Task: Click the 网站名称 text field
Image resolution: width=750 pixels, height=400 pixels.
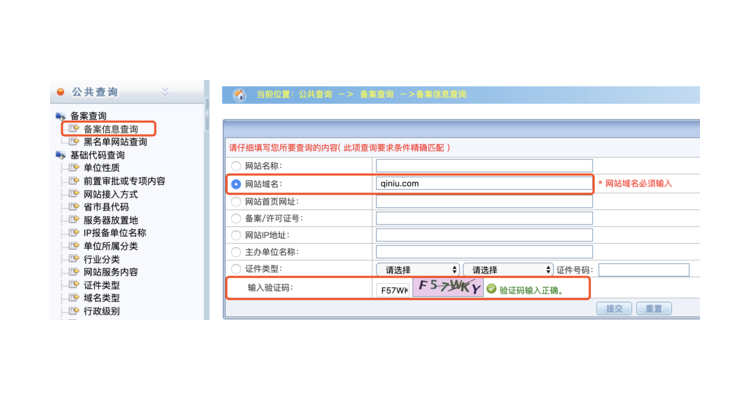Action: point(484,166)
